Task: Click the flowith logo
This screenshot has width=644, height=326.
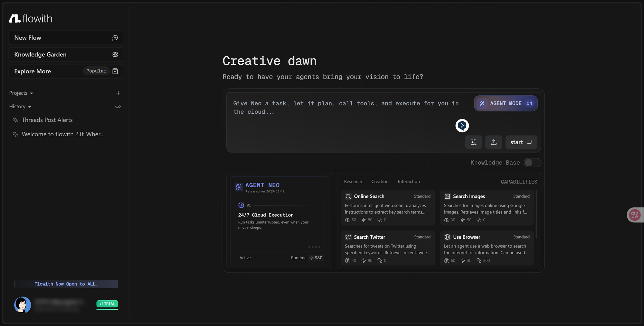Action: coord(31,19)
